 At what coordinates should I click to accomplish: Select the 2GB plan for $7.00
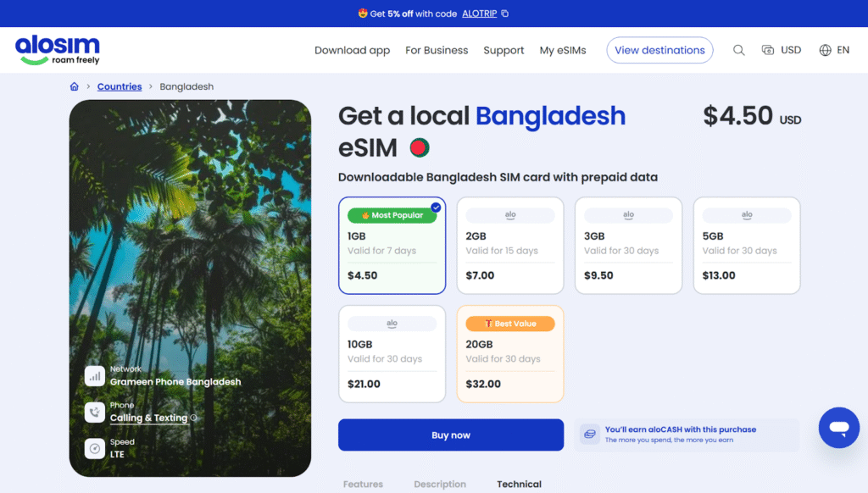click(510, 246)
